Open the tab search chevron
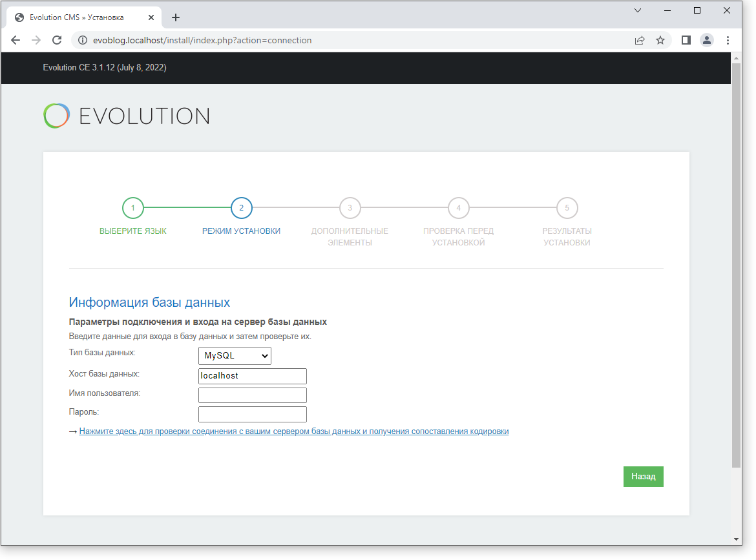The width and height of the screenshot is (756, 560). tap(638, 10)
